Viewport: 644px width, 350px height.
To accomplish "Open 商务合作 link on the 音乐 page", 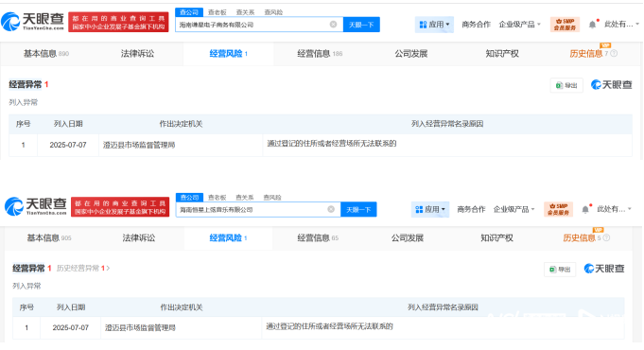I will pyautogui.click(x=471, y=209).
